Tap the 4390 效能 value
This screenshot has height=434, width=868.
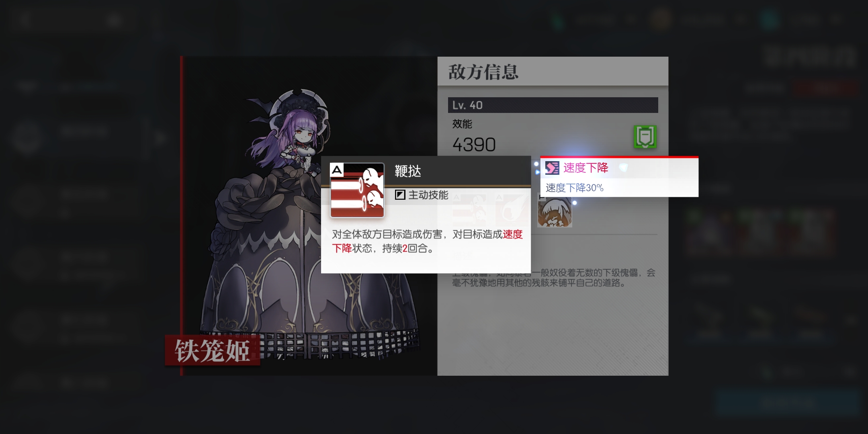474,145
